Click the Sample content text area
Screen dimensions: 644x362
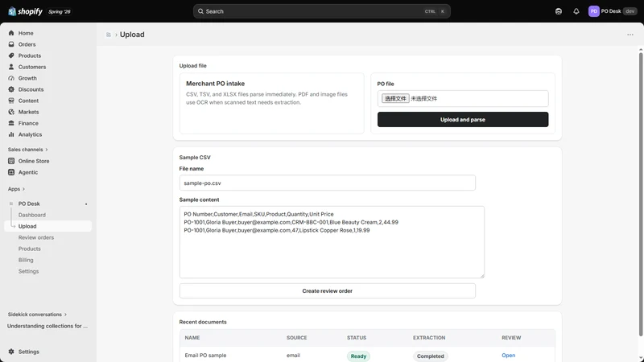point(332,242)
